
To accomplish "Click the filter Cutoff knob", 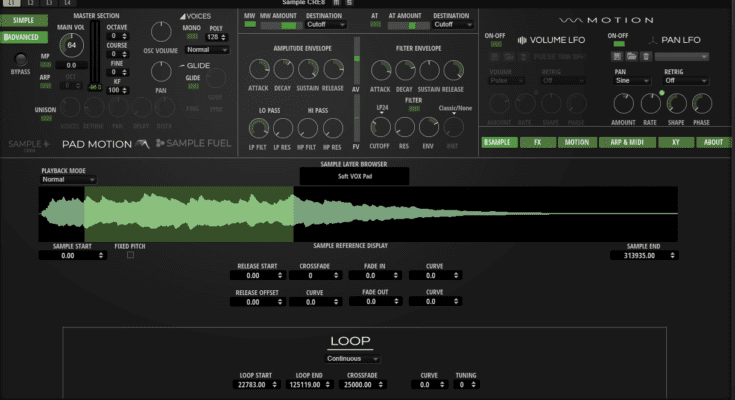I will [x=380, y=127].
